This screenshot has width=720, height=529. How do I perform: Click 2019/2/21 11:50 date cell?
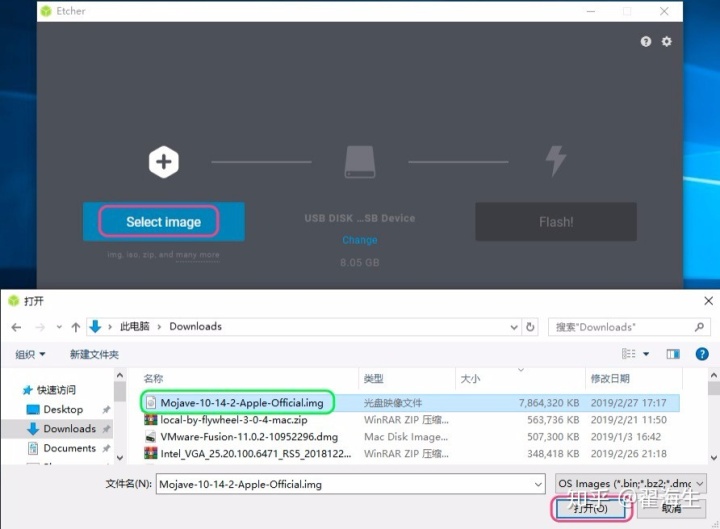point(628,420)
